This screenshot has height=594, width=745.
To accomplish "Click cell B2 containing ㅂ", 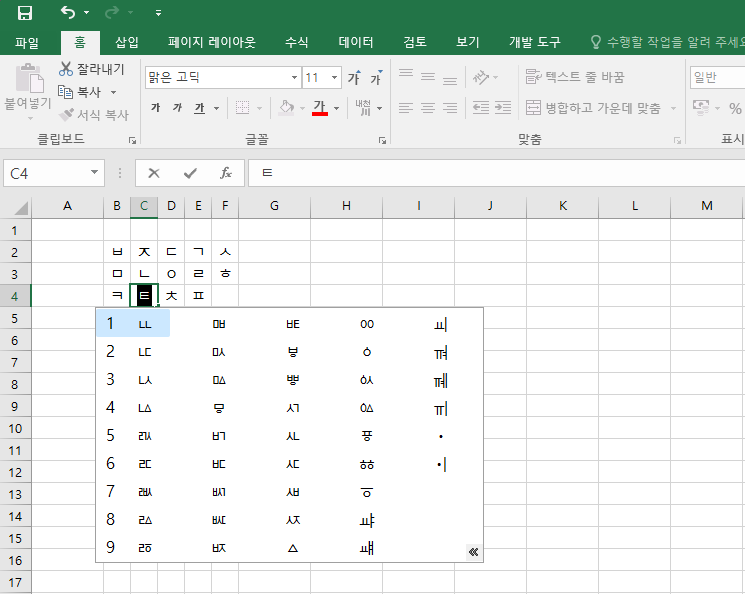I will coord(117,252).
